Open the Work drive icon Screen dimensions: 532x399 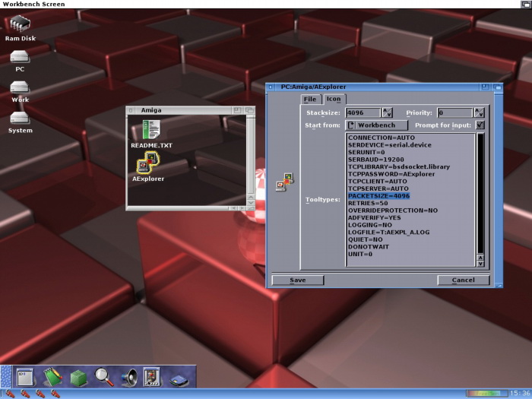click(20, 89)
